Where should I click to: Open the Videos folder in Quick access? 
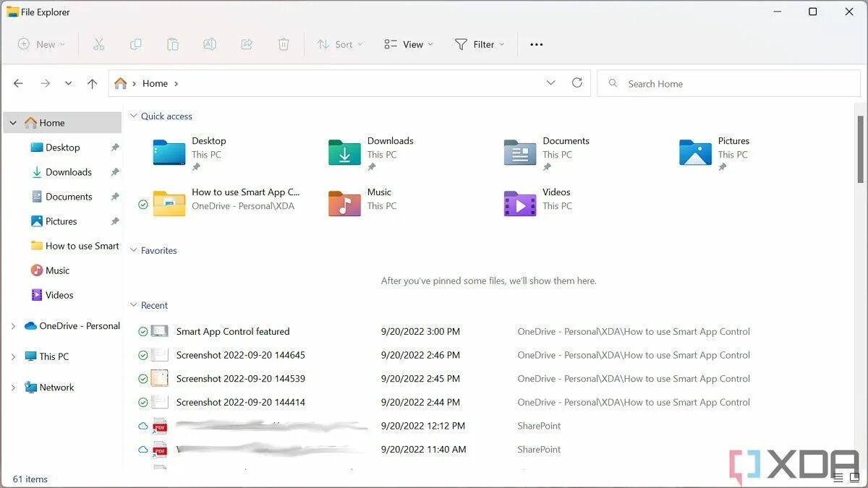(537, 203)
